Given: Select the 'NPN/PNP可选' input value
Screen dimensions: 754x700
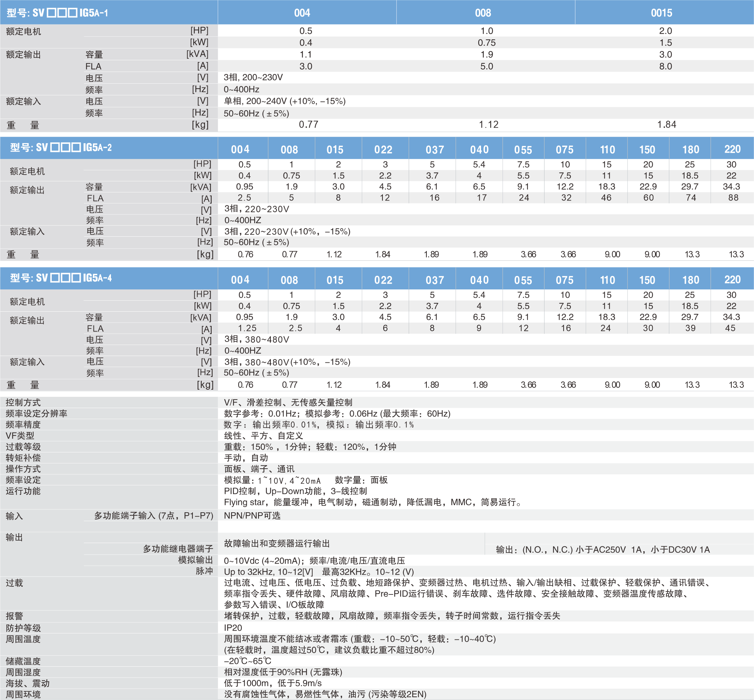Looking at the screenshot, I should [252, 515].
